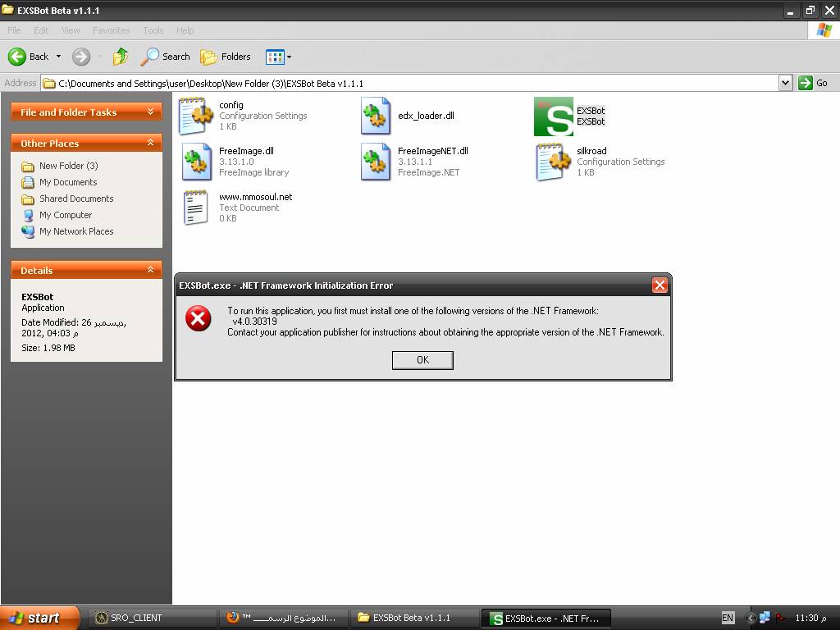Click the system tray clock
840x630 pixels.
[x=811, y=619]
